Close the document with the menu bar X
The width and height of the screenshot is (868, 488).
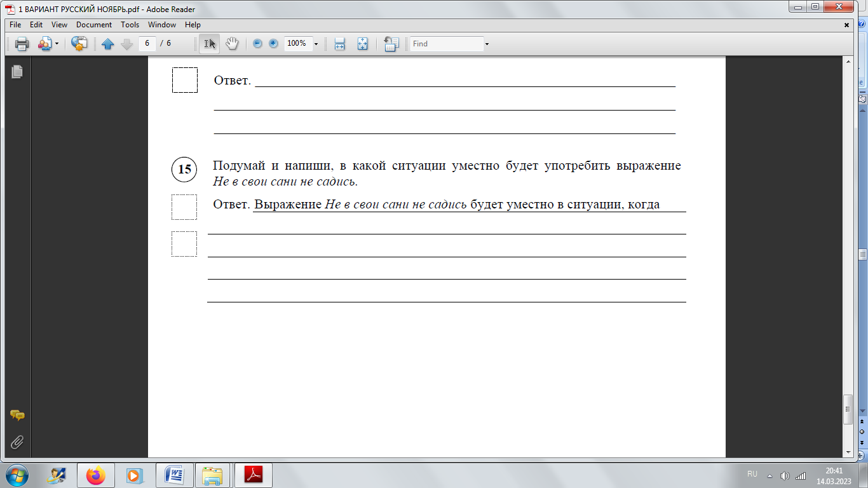coord(846,25)
